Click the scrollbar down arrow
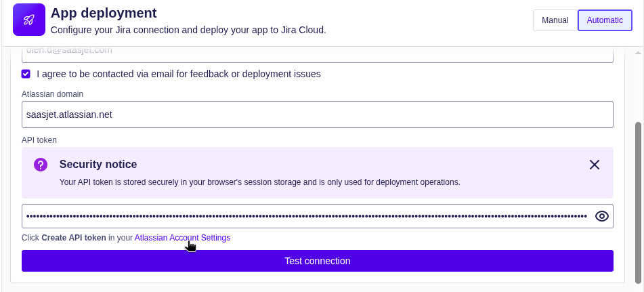The height and width of the screenshot is (292, 644). tap(638, 287)
